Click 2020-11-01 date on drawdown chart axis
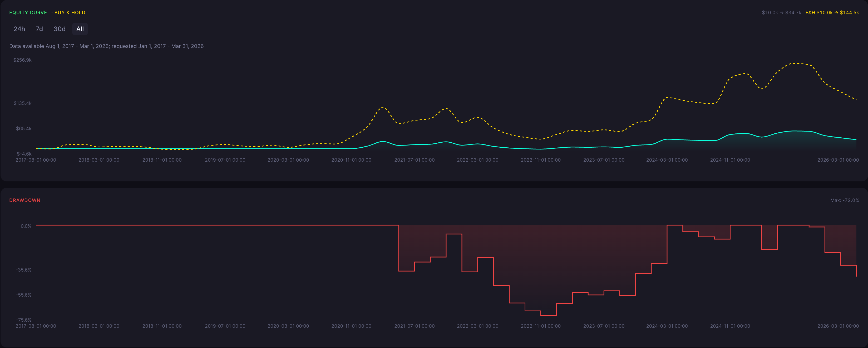The width and height of the screenshot is (868, 348). coord(352,326)
